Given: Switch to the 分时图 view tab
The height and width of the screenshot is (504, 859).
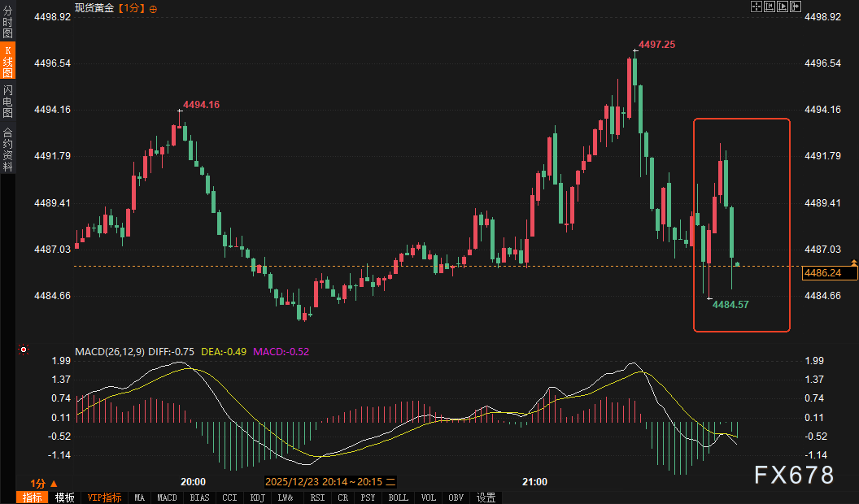Looking at the screenshot, I should pos(7,22).
